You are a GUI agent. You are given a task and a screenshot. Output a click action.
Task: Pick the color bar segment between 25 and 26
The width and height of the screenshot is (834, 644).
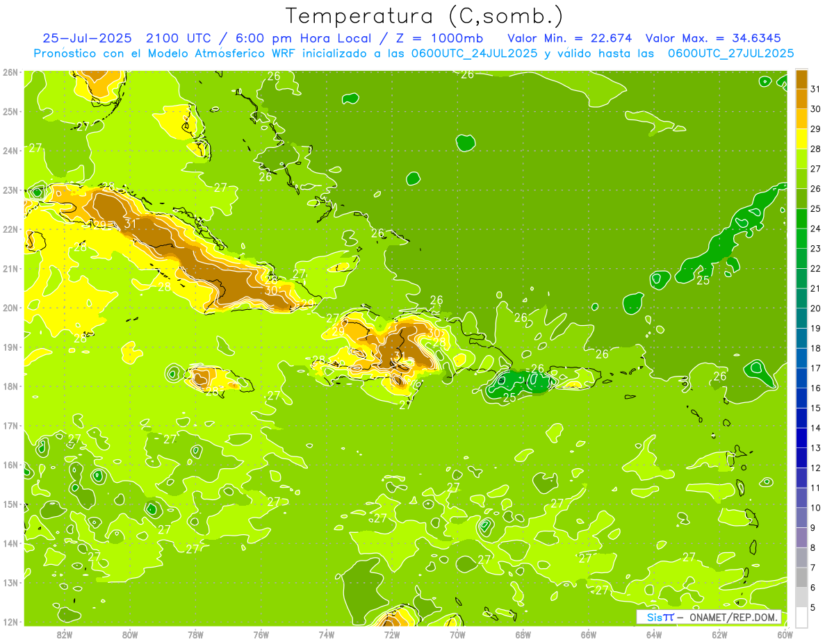801,199
